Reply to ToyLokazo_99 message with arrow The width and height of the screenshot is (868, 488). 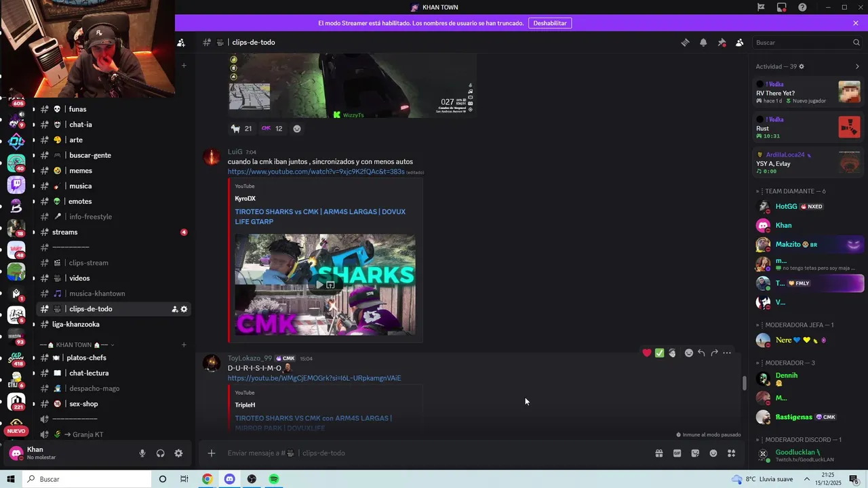[701, 352]
